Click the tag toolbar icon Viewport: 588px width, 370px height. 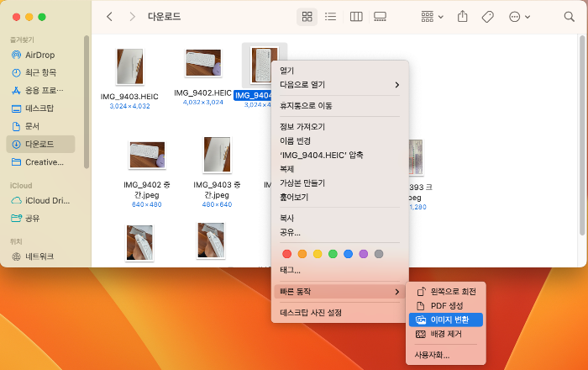click(x=487, y=17)
